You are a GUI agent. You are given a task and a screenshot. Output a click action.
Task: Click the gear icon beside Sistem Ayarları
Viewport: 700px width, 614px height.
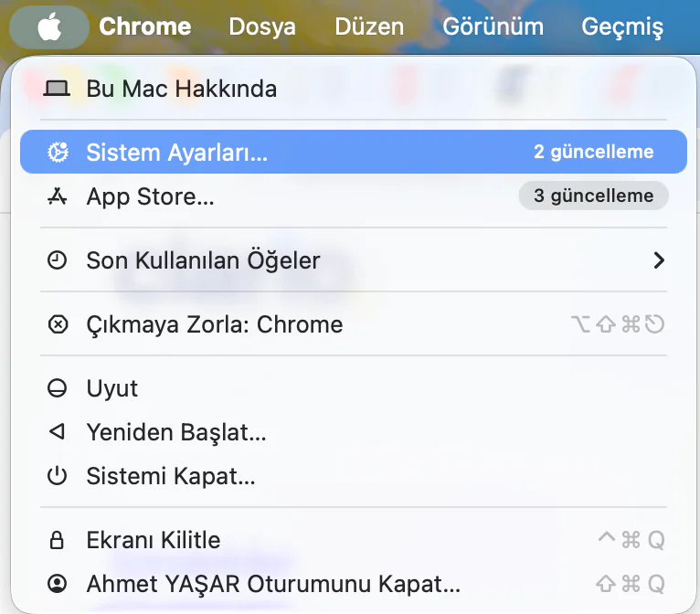58,153
